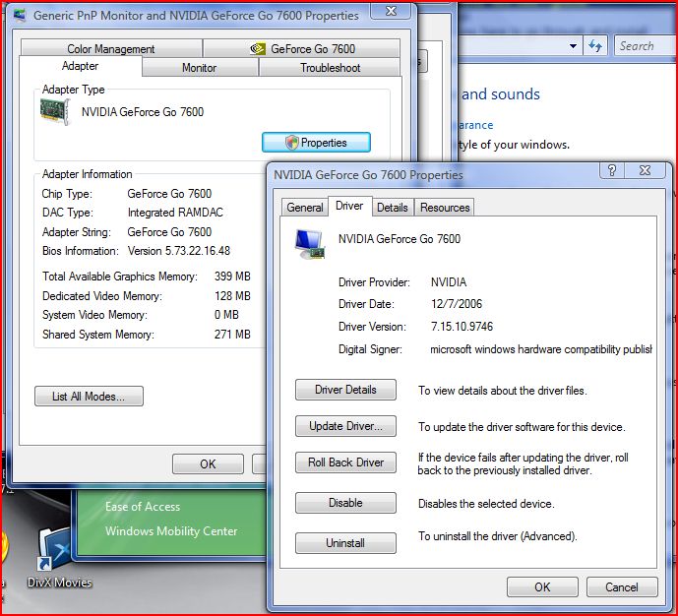Click the help question mark in NVIDIA Properties title bar

[612, 170]
